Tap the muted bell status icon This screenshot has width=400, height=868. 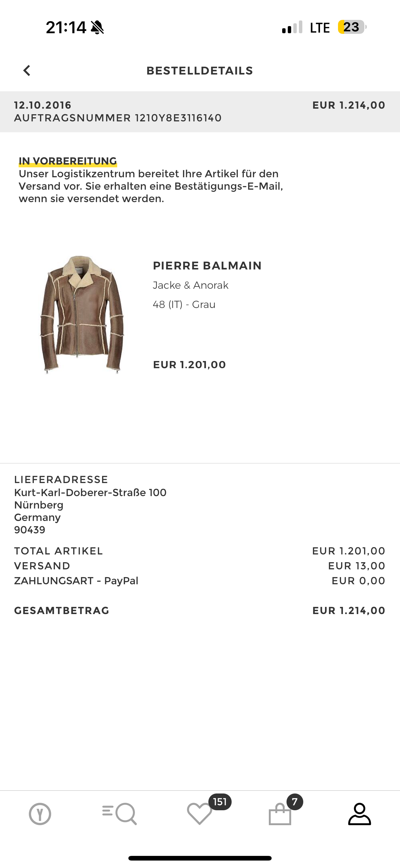[x=98, y=27]
